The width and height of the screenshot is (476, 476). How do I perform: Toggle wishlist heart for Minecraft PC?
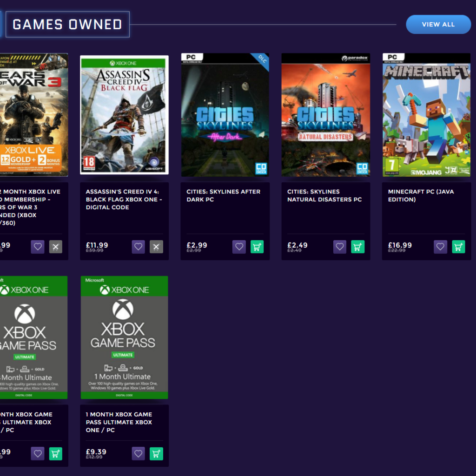[x=440, y=247]
